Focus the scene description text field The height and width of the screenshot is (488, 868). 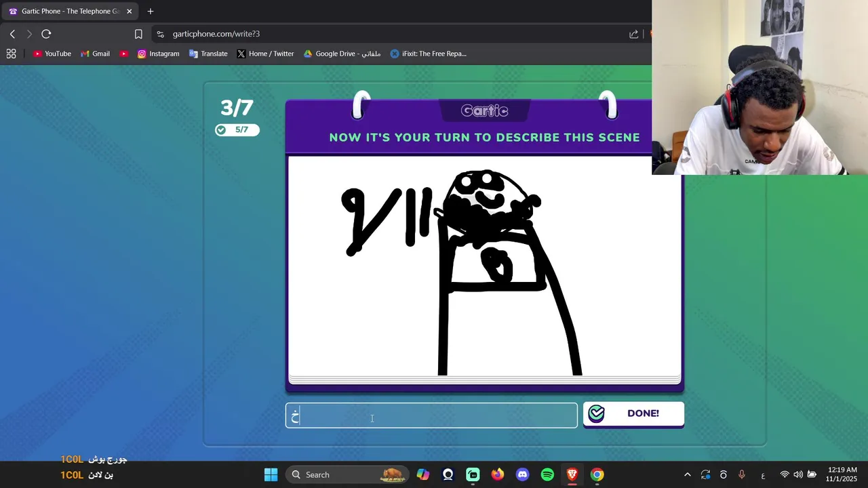click(431, 415)
